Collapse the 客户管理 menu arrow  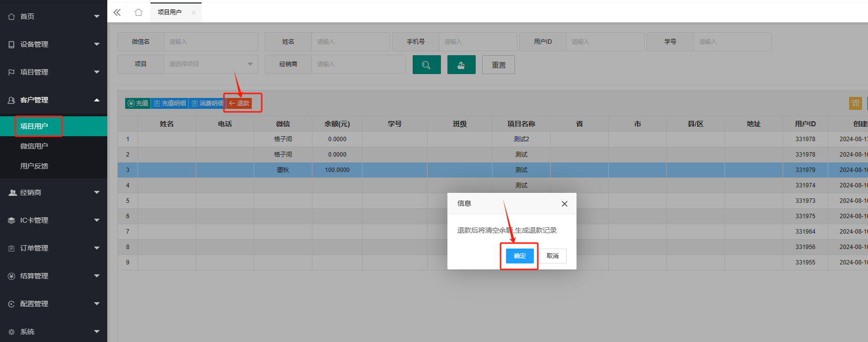coord(97,100)
